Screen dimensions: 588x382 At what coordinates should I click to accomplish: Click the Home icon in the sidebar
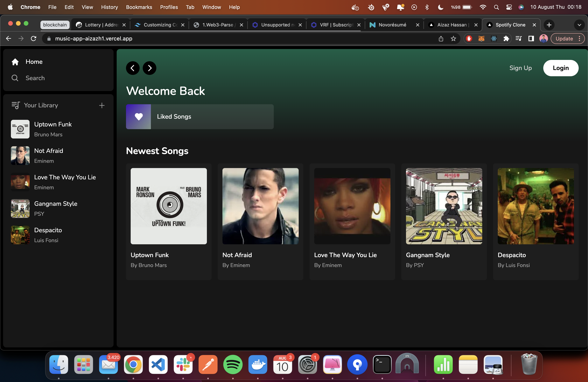coord(15,61)
